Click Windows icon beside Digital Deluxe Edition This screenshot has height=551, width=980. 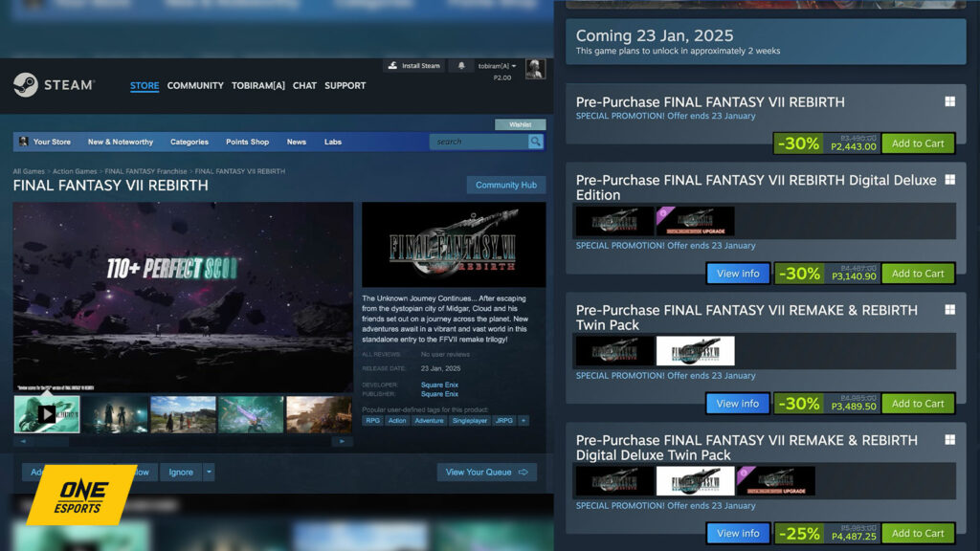click(950, 180)
